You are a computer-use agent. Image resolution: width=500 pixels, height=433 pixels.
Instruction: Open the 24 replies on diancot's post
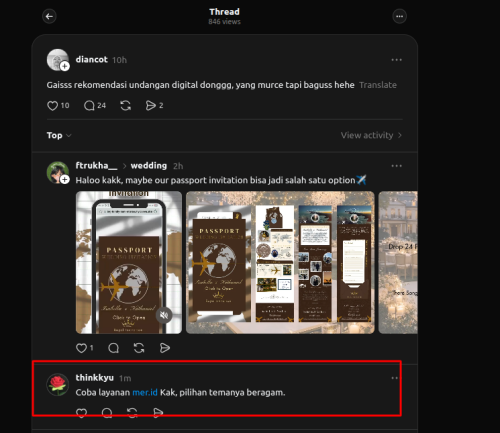click(x=95, y=106)
